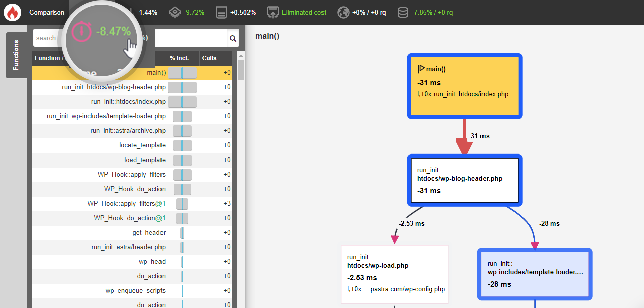Viewport: 644px width, 308px height.
Task: Click the Comparison label in top bar
Action: [x=47, y=12]
